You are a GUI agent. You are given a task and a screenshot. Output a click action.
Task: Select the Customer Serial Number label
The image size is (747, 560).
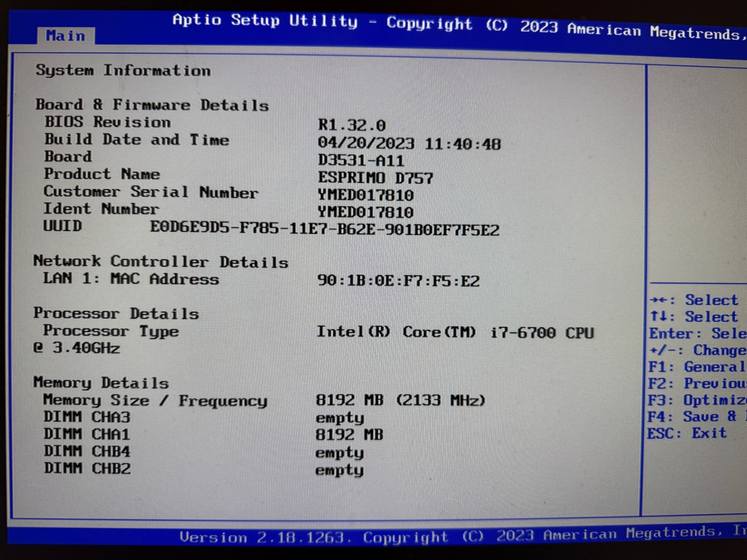click(x=151, y=192)
